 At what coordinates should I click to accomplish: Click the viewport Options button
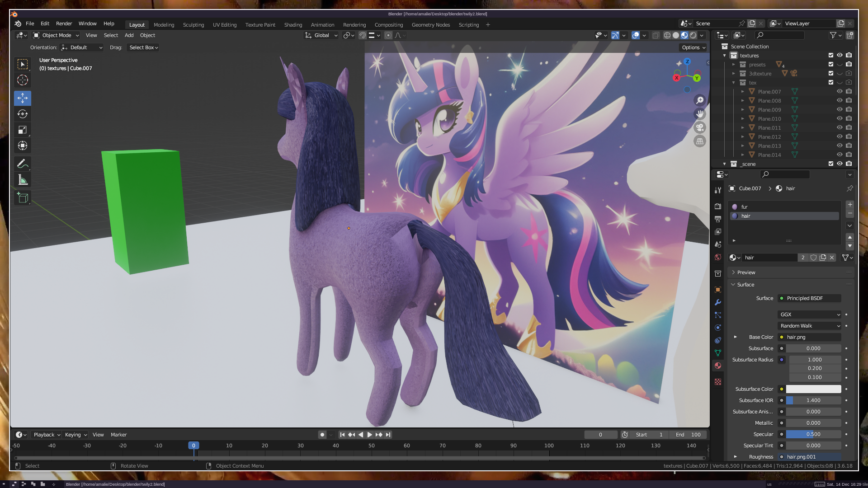pos(693,47)
